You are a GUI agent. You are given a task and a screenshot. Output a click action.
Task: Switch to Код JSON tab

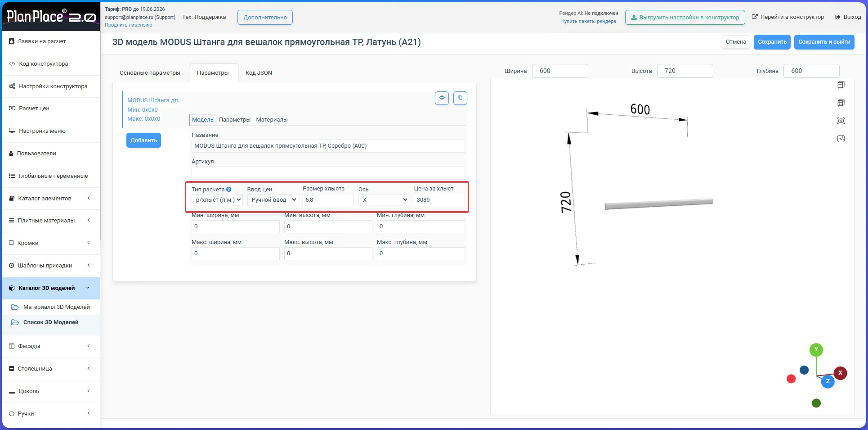pyautogui.click(x=259, y=73)
